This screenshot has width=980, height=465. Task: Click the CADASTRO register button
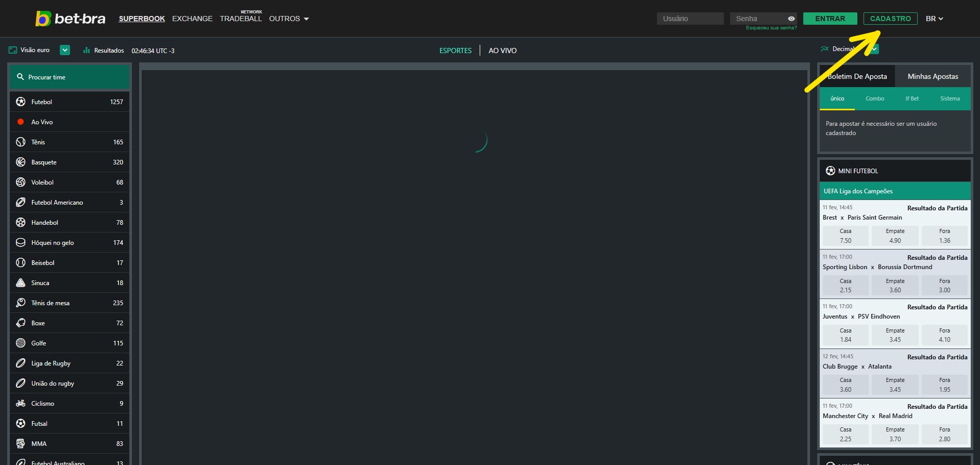890,19
